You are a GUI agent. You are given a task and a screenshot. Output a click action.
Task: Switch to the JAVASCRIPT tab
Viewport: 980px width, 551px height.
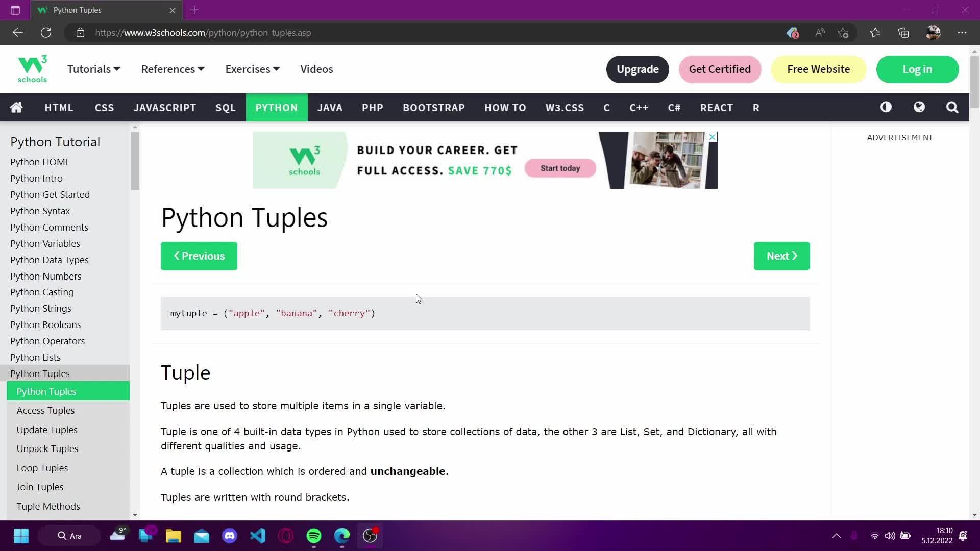165,108
